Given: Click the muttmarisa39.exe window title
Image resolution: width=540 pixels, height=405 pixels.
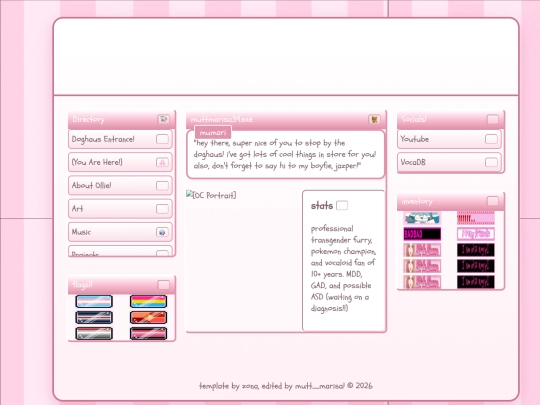Looking at the screenshot, I should (221, 119).
